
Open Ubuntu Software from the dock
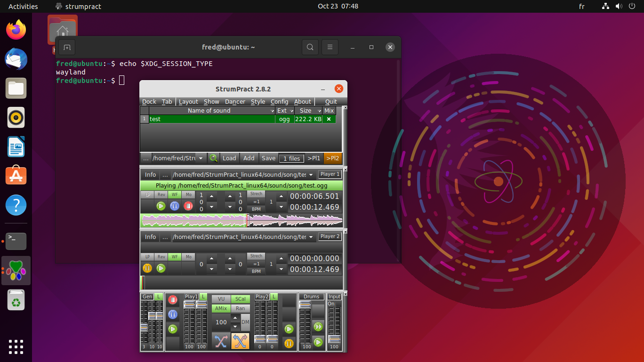coord(16,176)
